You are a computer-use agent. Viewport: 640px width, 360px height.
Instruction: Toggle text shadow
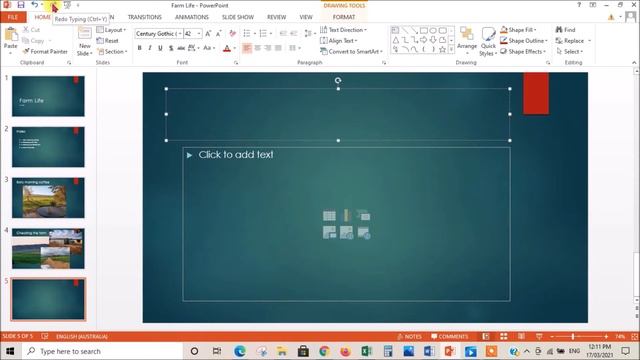coord(171,48)
